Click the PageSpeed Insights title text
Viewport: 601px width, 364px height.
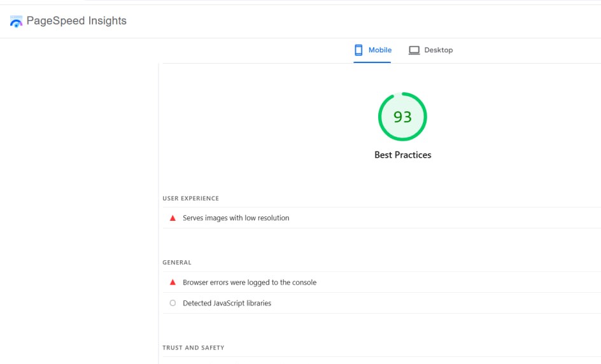click(76, 21)
